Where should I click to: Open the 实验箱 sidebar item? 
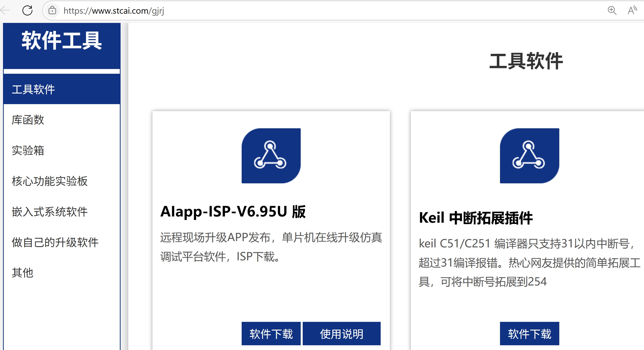pyautogui.click(x=62, y=150)
